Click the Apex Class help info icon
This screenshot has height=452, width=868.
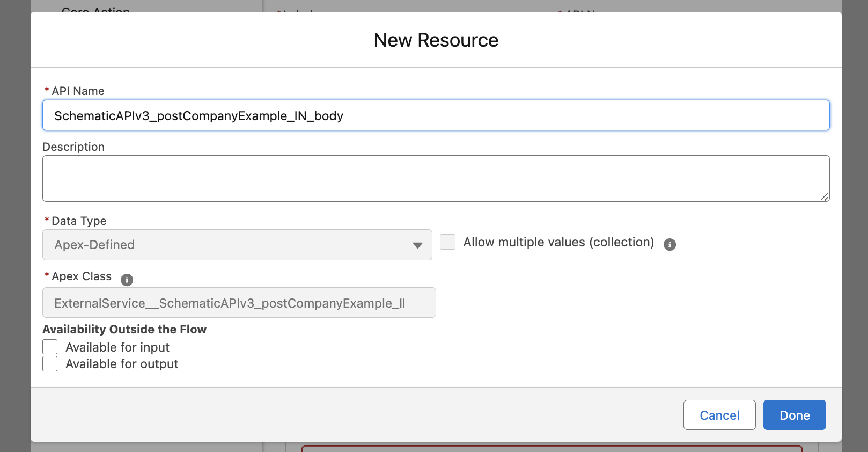pyautogui.click(x=127, y=280)
